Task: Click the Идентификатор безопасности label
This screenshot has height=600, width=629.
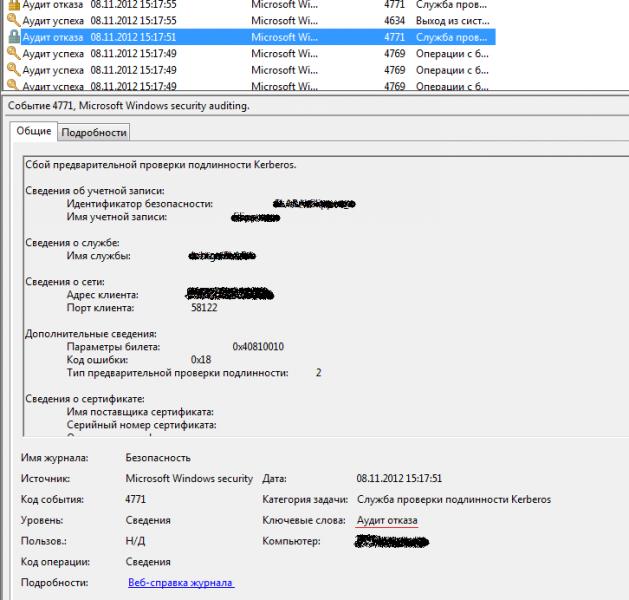Action: click(140, 204)
